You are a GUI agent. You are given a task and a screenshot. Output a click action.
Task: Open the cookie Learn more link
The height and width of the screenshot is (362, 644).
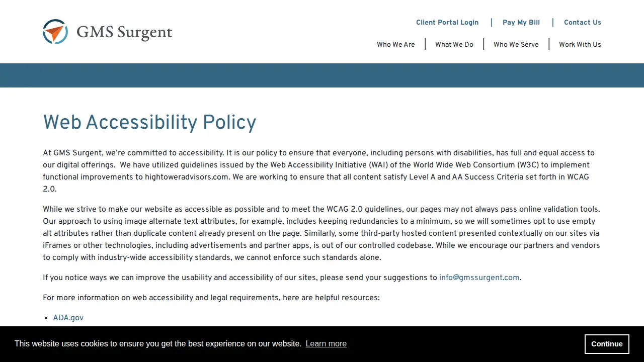[x=326, y=344]
